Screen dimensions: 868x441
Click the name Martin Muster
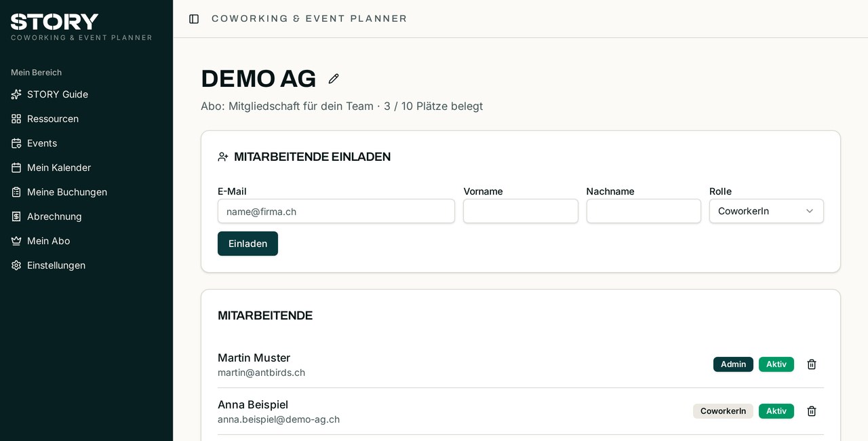(254, 358)
